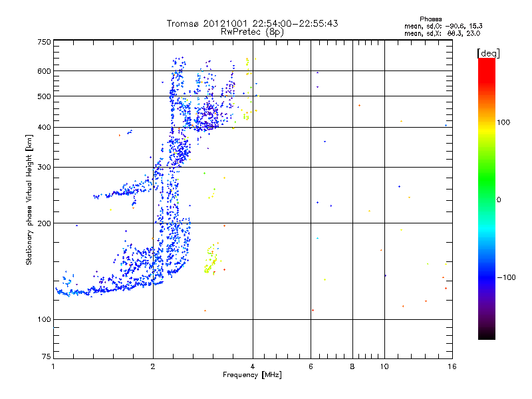
Task: Click the x-axis tick label '4'
Action: click(x=253, y=366)
